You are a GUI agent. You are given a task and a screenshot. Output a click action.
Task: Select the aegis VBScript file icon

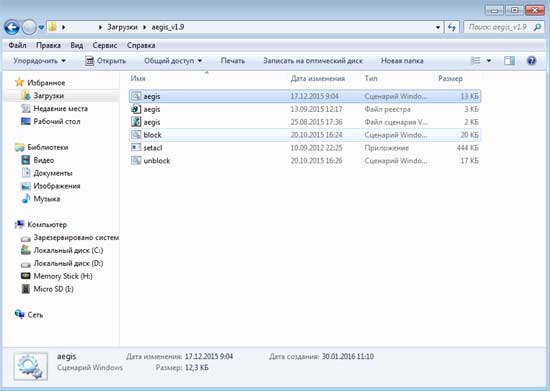(x=136, y=122)
